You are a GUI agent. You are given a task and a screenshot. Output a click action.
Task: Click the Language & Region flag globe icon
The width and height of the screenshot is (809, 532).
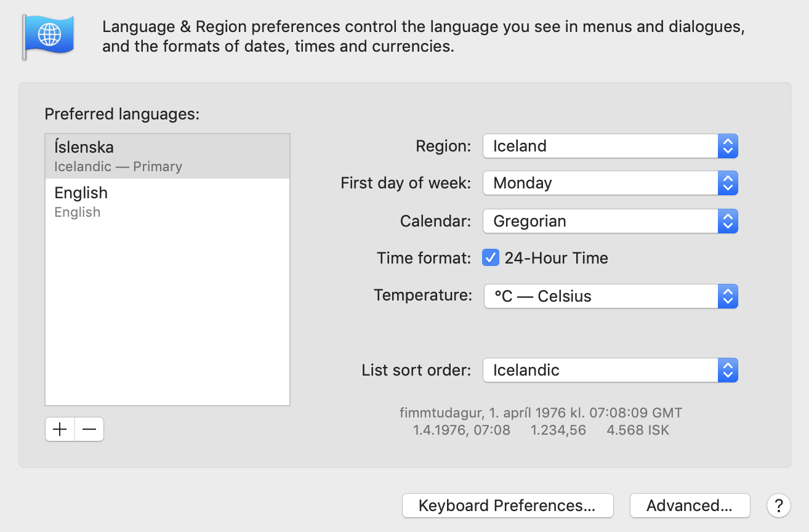49,36
